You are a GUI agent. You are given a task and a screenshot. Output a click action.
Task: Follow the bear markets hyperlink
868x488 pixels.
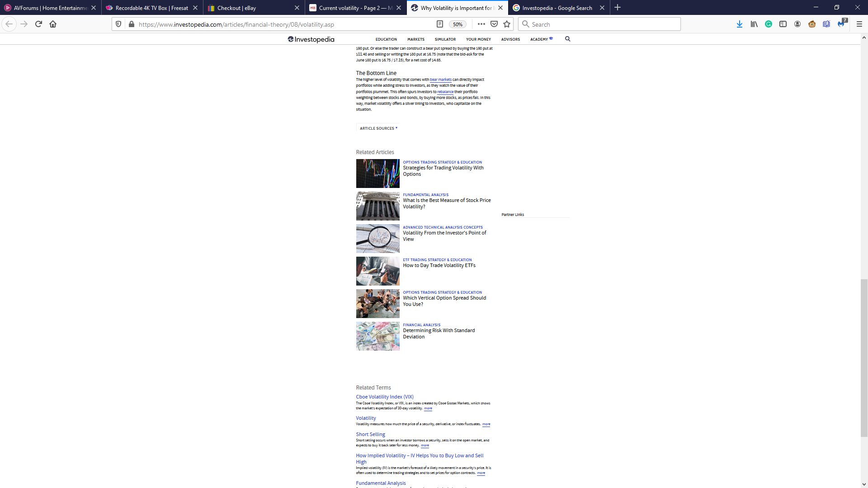click(x=440, y=80)
